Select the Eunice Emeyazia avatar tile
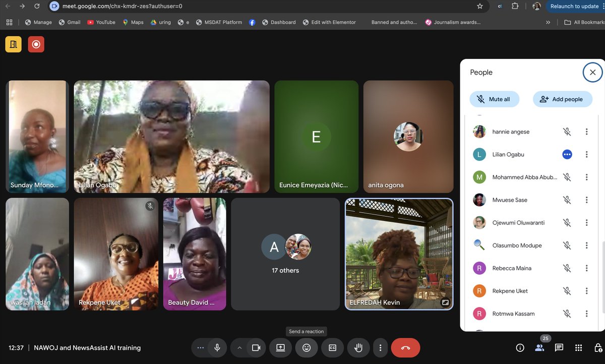The image size is (605, 364). click(x=317, y=137)
